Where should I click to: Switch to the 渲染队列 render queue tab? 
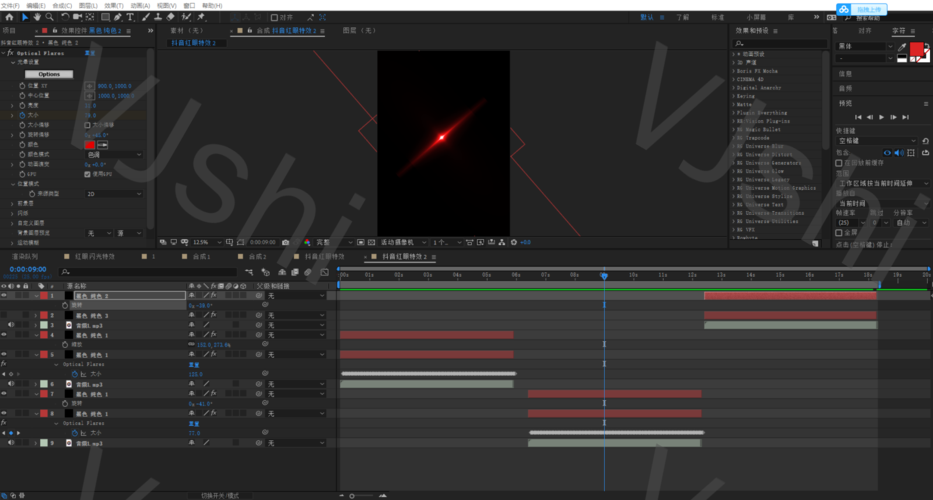click(24, 257)
